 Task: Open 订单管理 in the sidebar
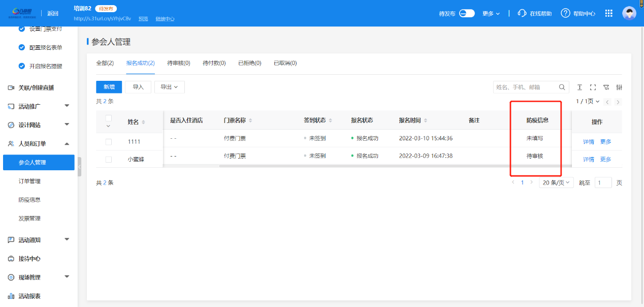(29, 181)
